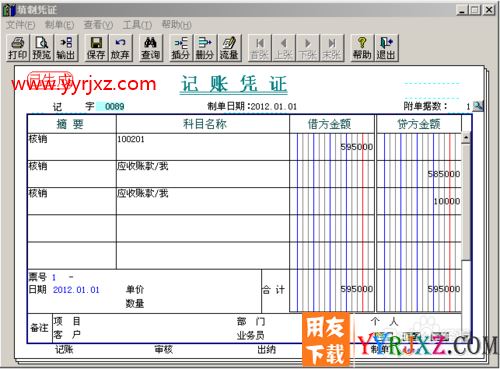The width and height of the screenshot is (500, 369).
Task: Delete an entry line with 删分
Action: [205, 48]
